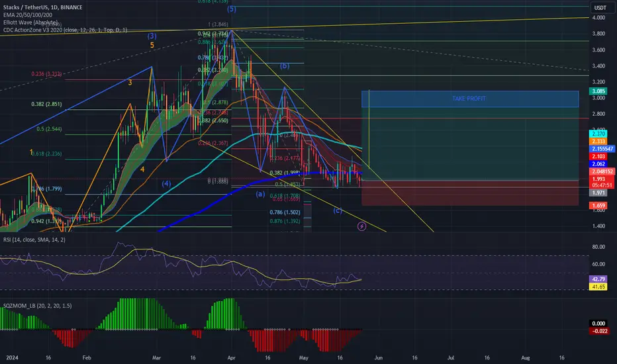
Task: Select the RSI (14, close, SMA, 14, 2) legend
Action: point(34,240)
